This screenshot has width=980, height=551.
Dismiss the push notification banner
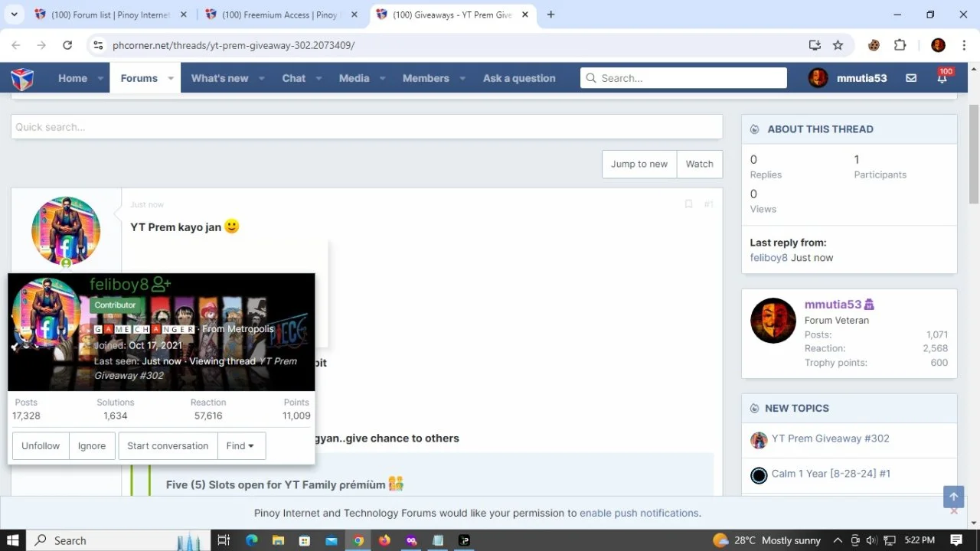pyautogui.click(x=954, y=511)
